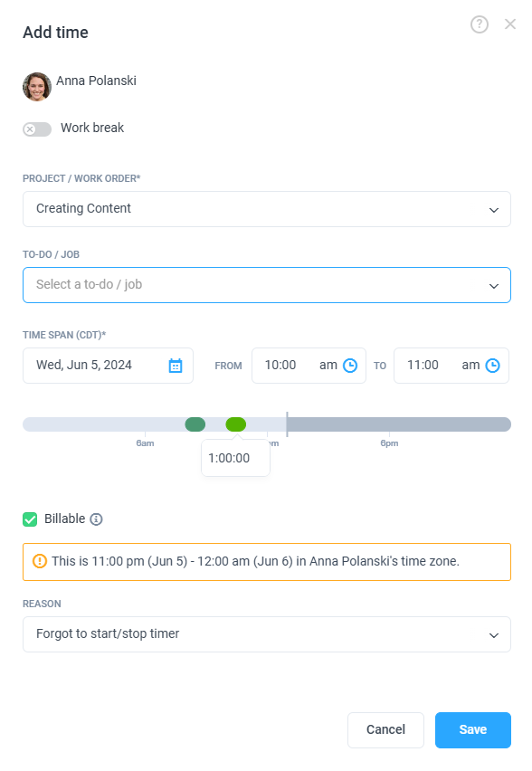Toggle the Work break switch
Image resolution: width=532 pixels, height=771 pixels.
coord(37,129)
